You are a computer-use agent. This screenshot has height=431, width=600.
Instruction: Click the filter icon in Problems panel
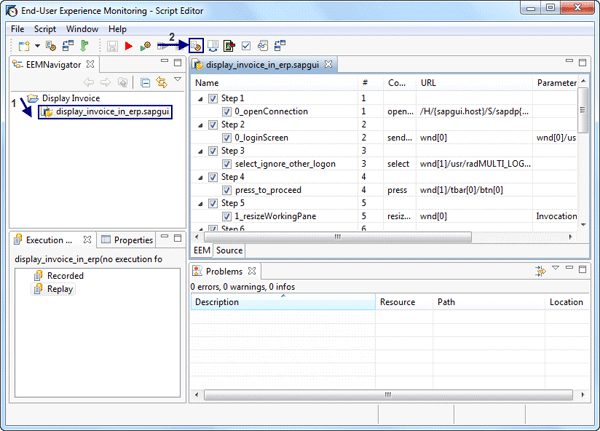[x=541, y=270]
